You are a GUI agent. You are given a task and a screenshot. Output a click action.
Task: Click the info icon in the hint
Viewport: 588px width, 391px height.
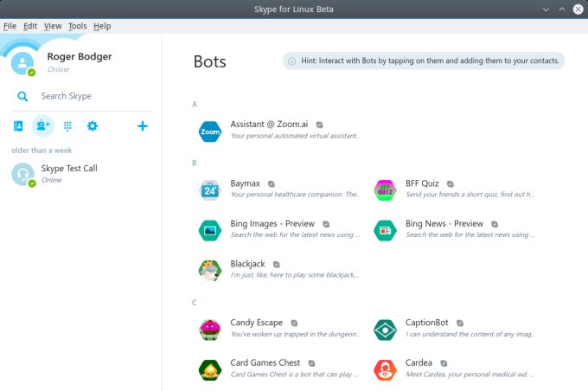pos(291,61)
